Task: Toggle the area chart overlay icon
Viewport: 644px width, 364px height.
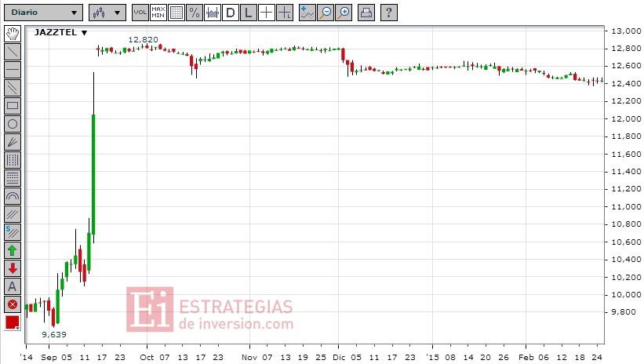Action: click(x=213, y=13)
